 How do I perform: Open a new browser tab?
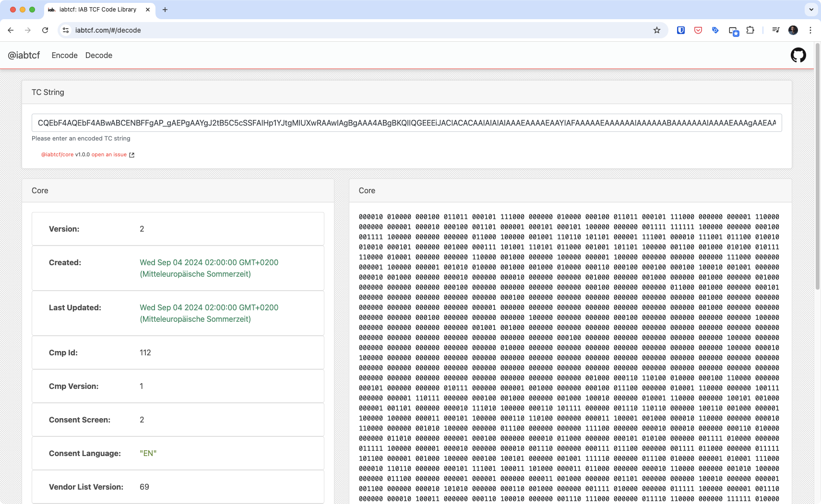coord(165,10)
